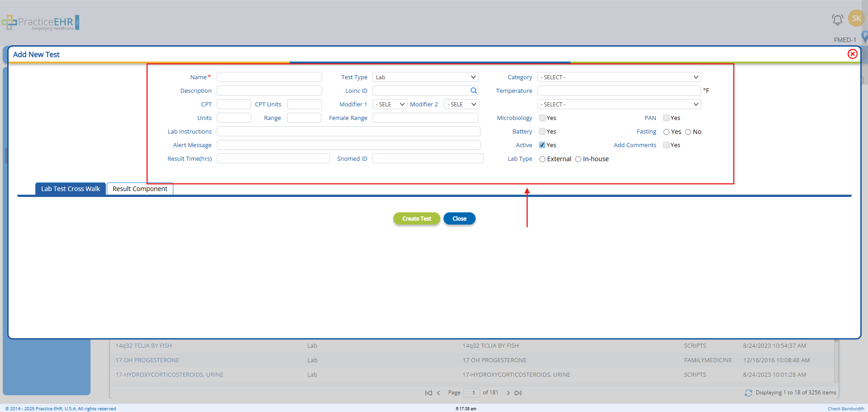Viewport: 868px width, 412px height.
Task: Go to the last page of results
Action: [x=518, y=393]
